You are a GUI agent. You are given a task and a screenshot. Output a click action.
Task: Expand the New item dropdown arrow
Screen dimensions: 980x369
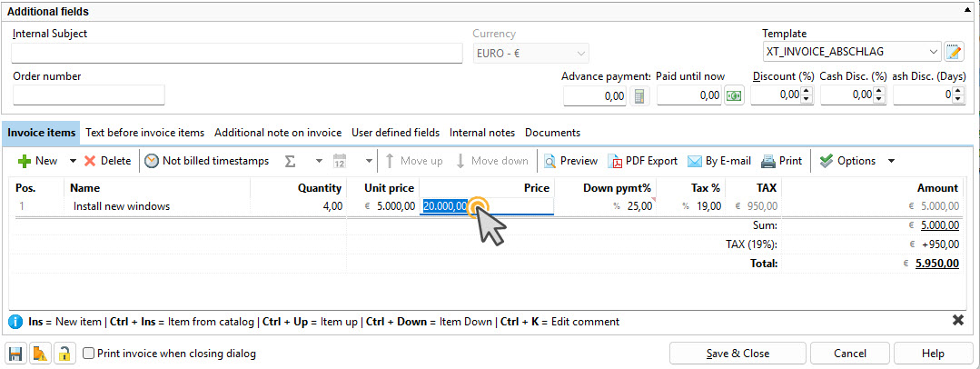click(x=73, y=161)
